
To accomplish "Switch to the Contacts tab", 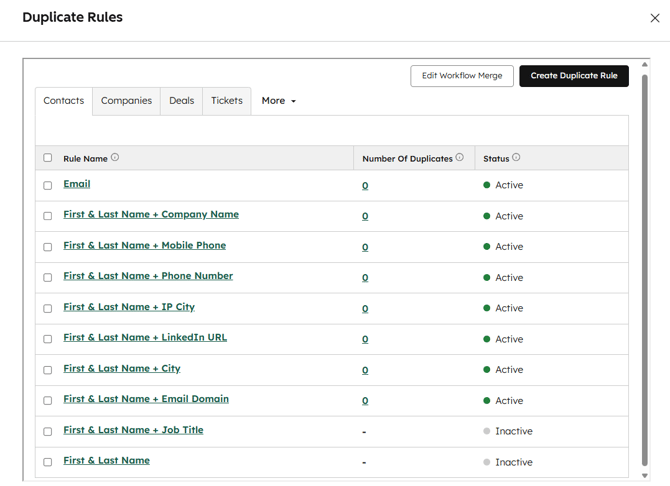I will [x=64, y=101].
